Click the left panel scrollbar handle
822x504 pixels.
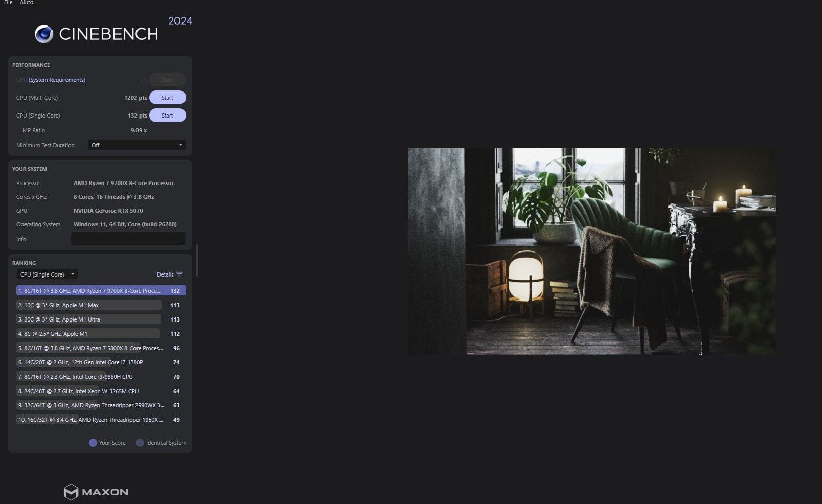[x=197, y=260]
